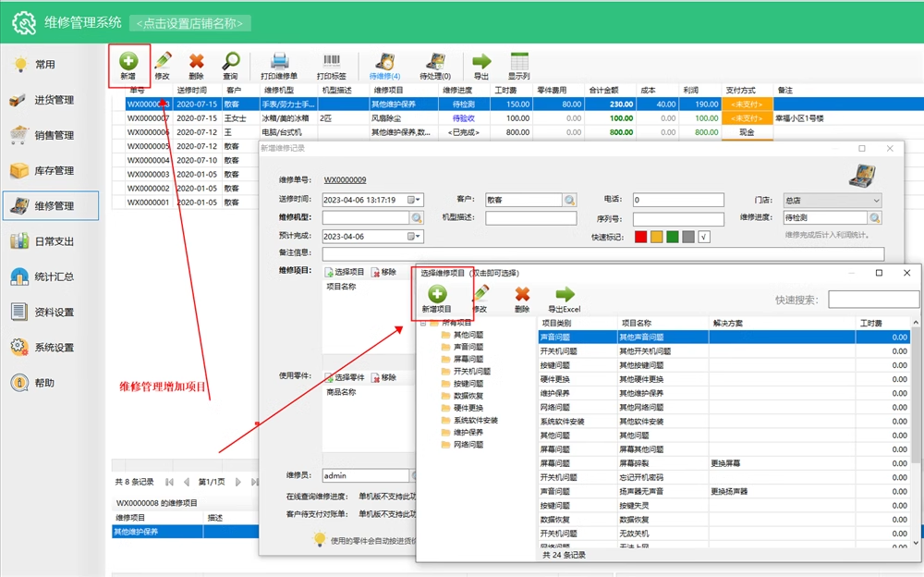Jump to first page arrow in pager

click(x=170, y=482)
